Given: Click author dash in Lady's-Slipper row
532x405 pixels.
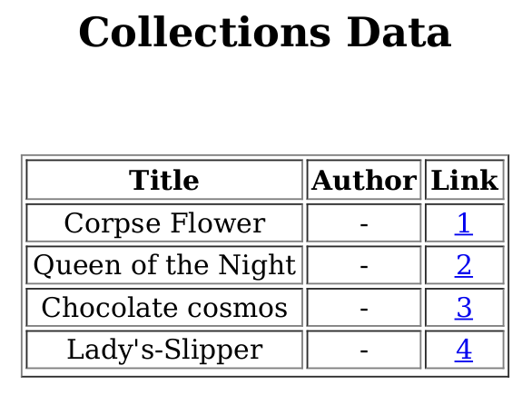Looking at the screenshot, I should (364, 351).
